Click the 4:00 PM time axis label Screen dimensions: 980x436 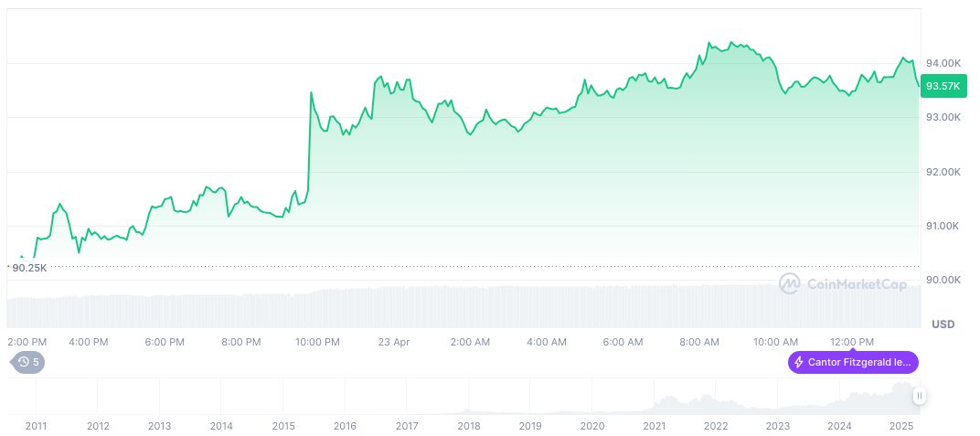point(89,342)
